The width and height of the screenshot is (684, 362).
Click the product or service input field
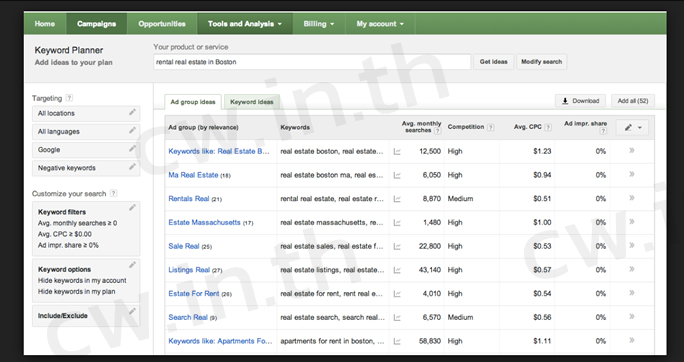312,62
